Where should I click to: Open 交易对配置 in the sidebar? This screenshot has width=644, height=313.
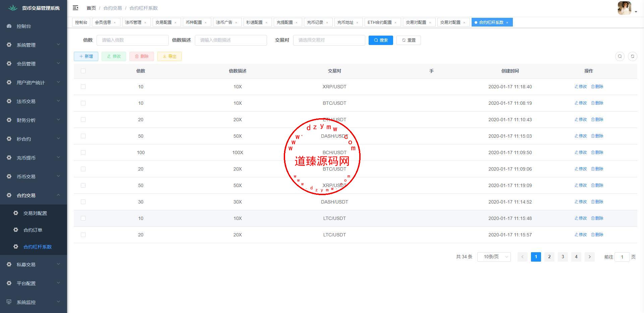pos(34,213)
